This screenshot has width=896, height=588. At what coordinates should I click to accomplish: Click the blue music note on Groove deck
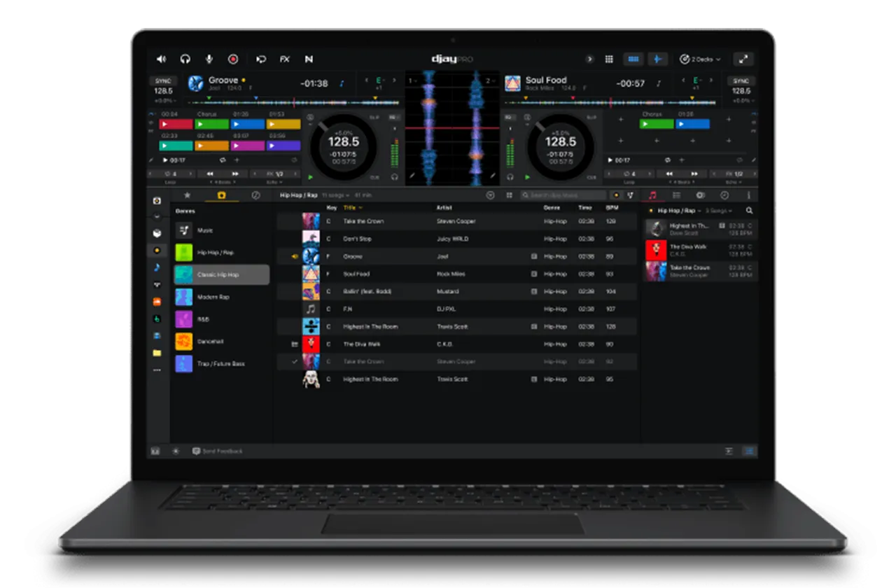coord(342,83)
